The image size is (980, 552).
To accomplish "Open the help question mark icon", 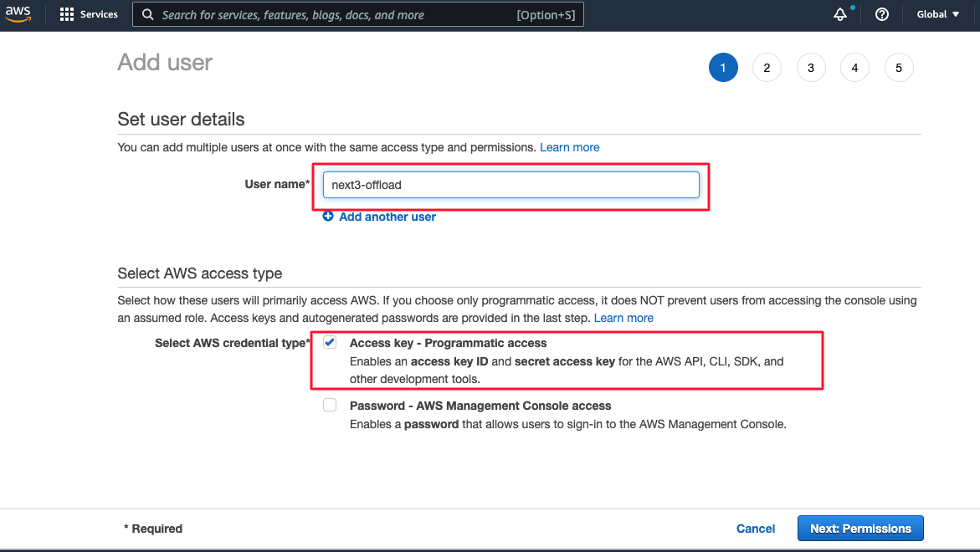I will point(881,13).
